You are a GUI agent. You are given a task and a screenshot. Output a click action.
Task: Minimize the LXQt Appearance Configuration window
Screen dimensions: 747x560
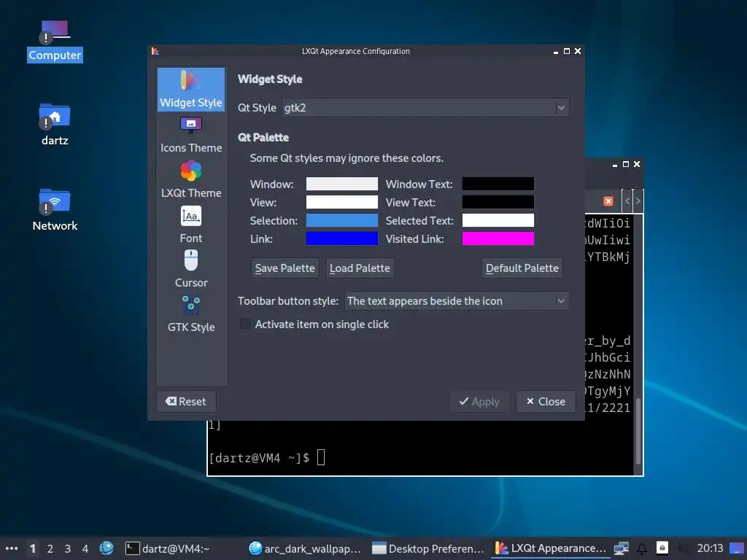(555, 52)
